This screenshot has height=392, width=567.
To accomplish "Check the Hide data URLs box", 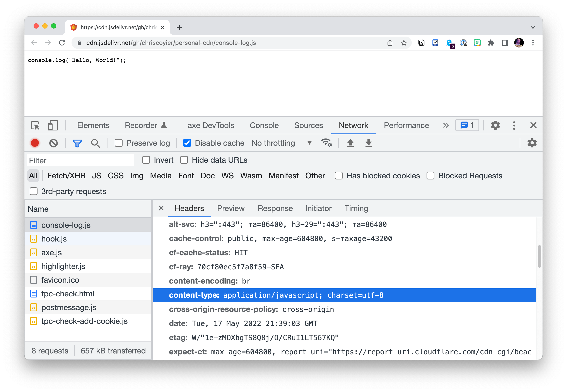I will (x=184, y=160).
